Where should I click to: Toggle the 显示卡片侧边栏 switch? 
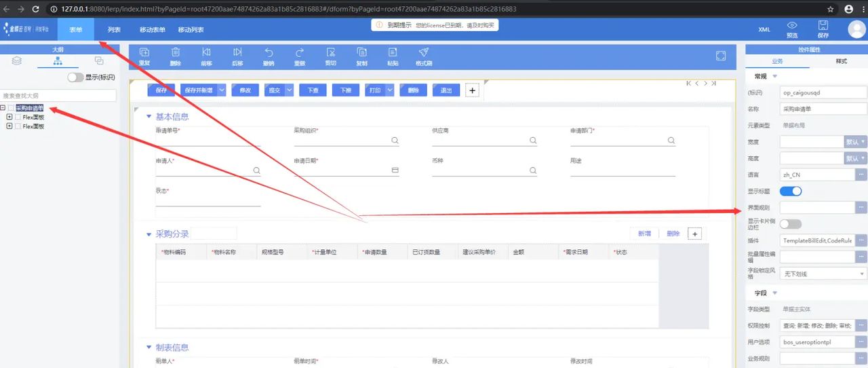[791, 223]
